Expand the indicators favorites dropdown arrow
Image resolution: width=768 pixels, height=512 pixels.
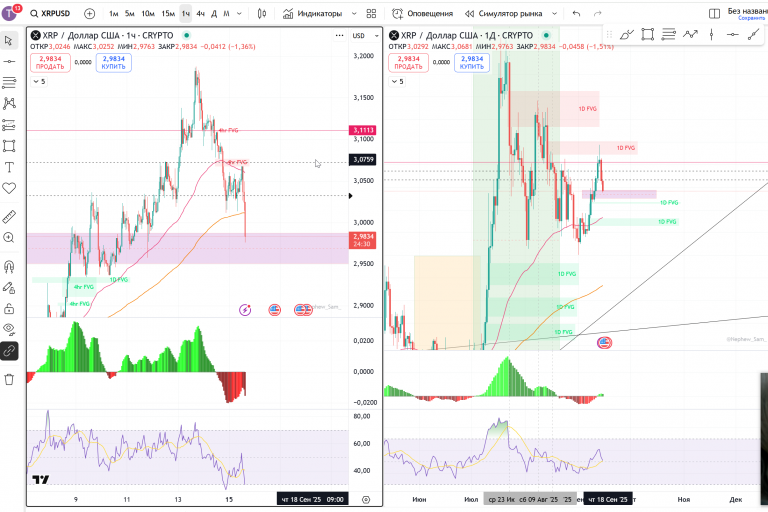click(354, 14)
